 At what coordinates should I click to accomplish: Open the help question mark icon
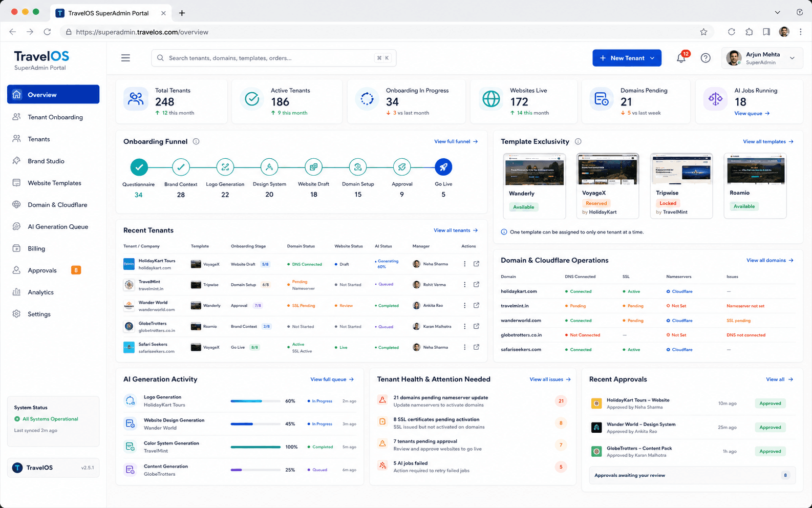(706, 58)
